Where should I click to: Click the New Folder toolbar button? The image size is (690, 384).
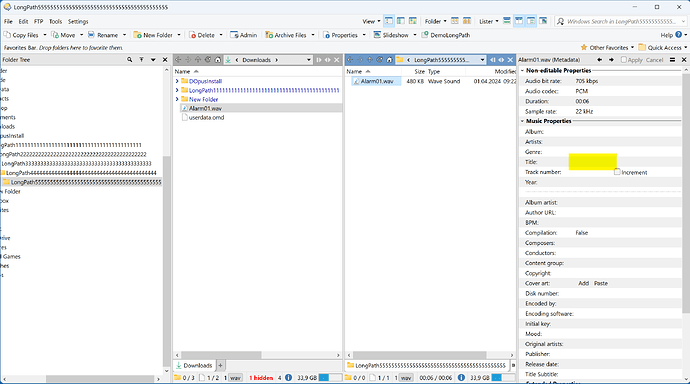pos(154,35)
